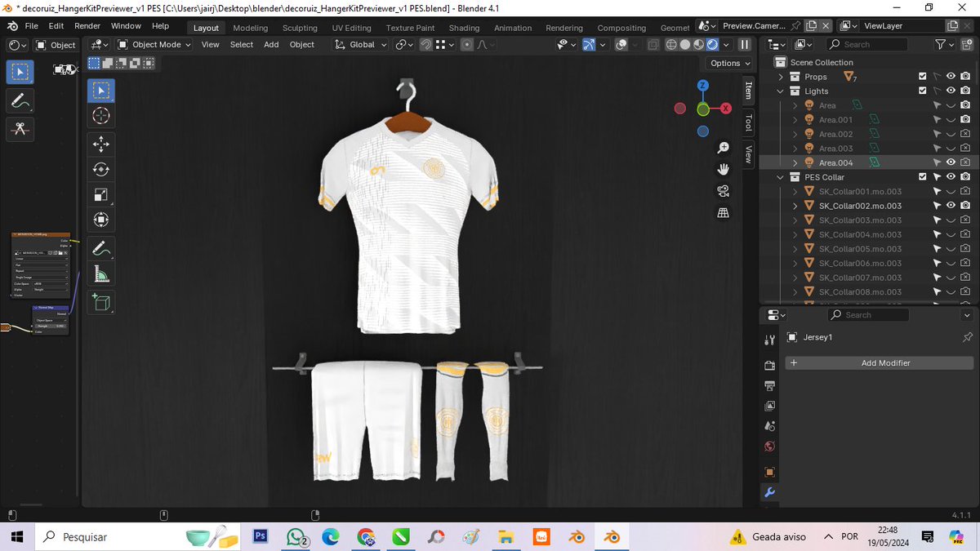This screenshot has height=551, width=980.
Task: Collapse Lights collection in outliner
Action: [781, 91]
